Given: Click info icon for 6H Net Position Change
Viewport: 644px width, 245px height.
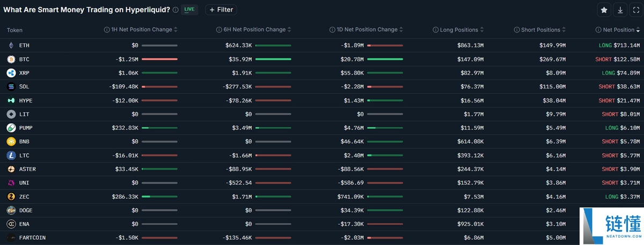Looking at the screenshot, I should coord(219,30).
